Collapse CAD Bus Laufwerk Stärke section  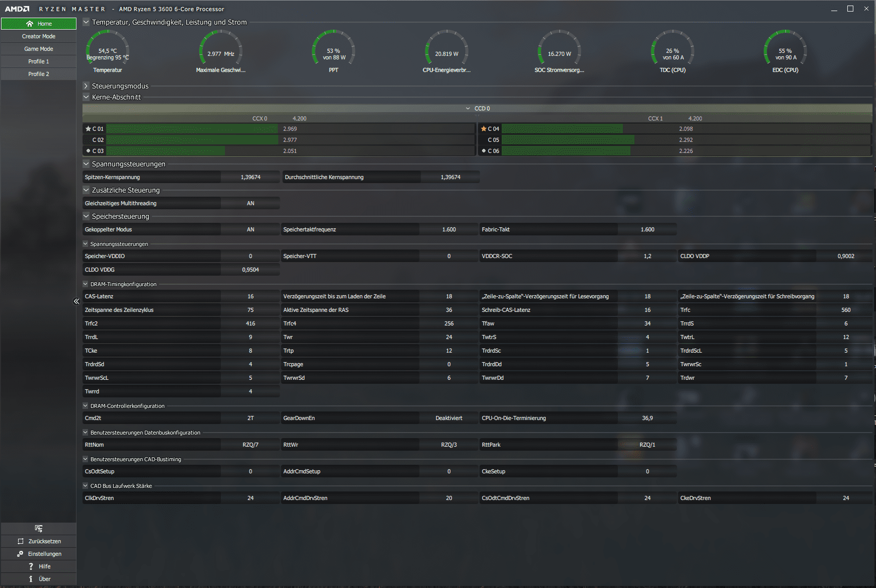(x=86, y=486)
